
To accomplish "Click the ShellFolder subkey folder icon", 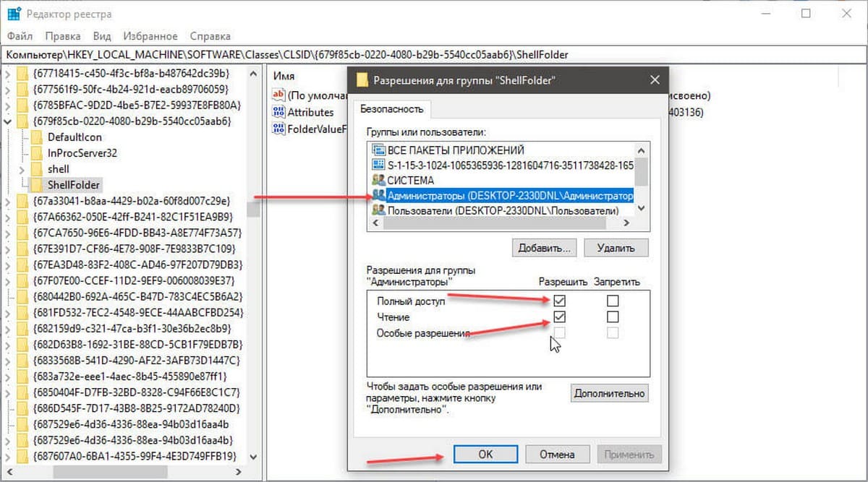I will click(36, 184).
